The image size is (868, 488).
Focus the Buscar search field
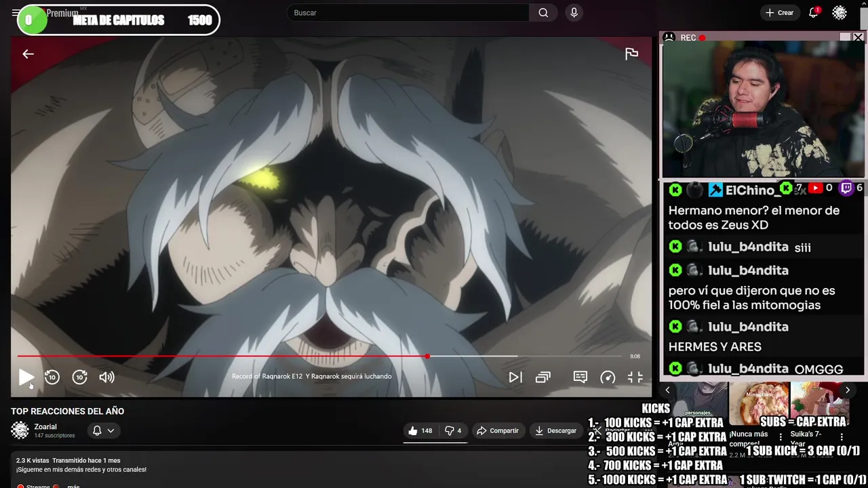point(408,13)
